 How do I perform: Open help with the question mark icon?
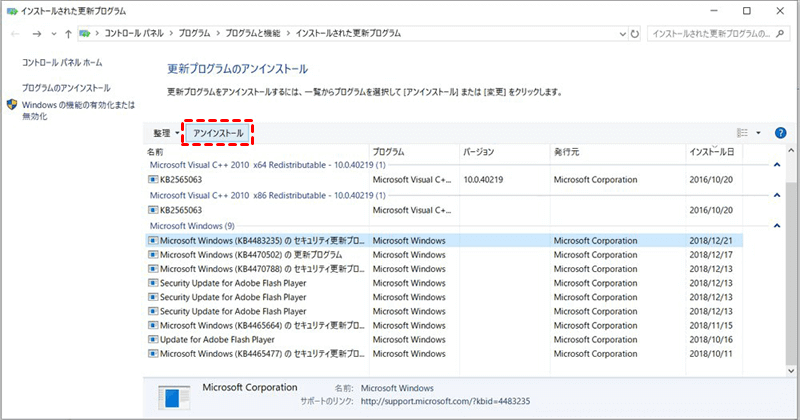pyautogui.click(x=780, y=133)
